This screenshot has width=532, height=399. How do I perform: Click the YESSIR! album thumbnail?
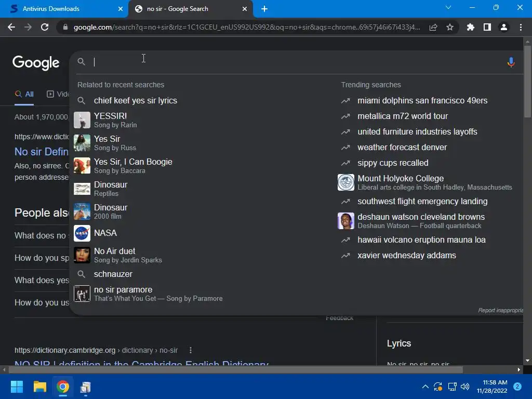82,120
